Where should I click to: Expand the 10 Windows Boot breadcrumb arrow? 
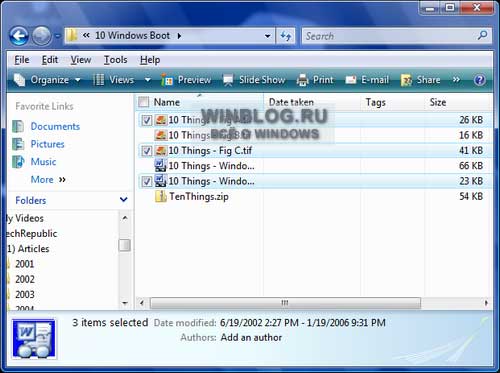click(x=179, y=36)
